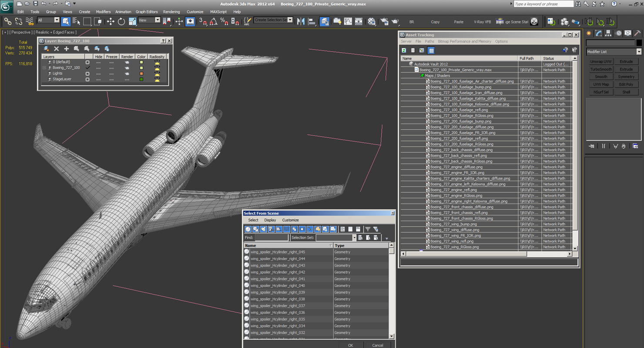The image size is (644, 348).
Task: Open the Modify panel tab icon
Action: [x=599, y=33]
